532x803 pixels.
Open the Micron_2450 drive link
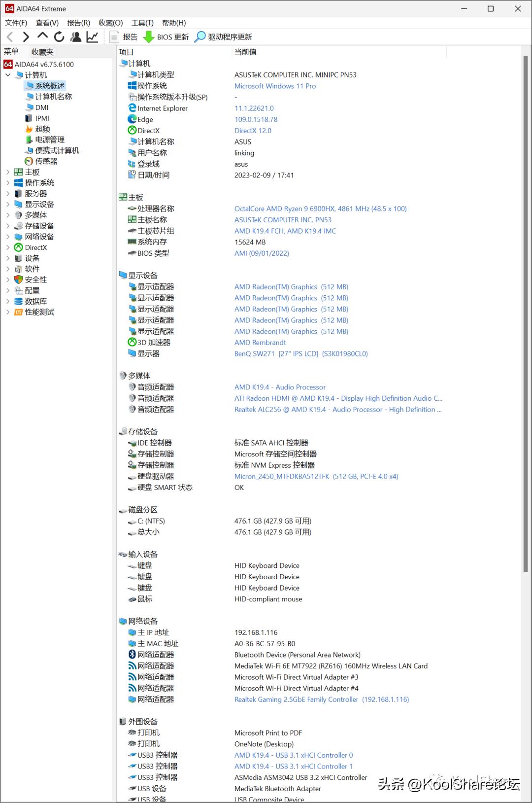316,476
